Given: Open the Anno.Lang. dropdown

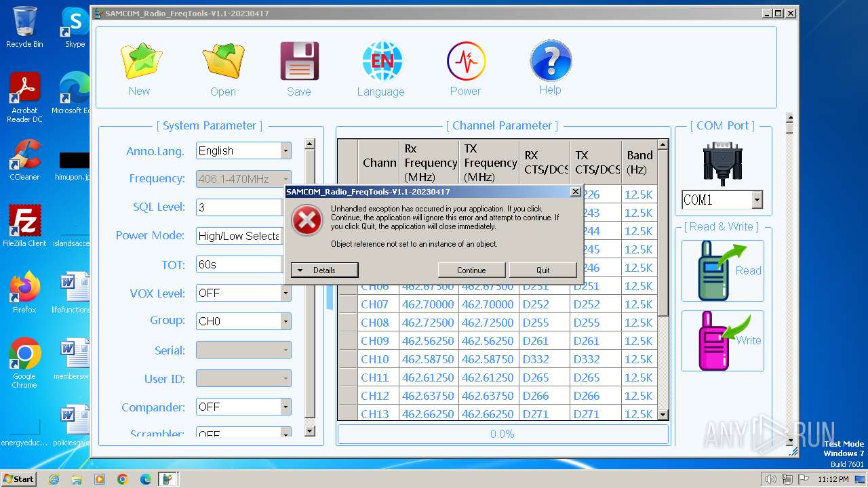Looking at the screenshot, I should click(285, 150).
